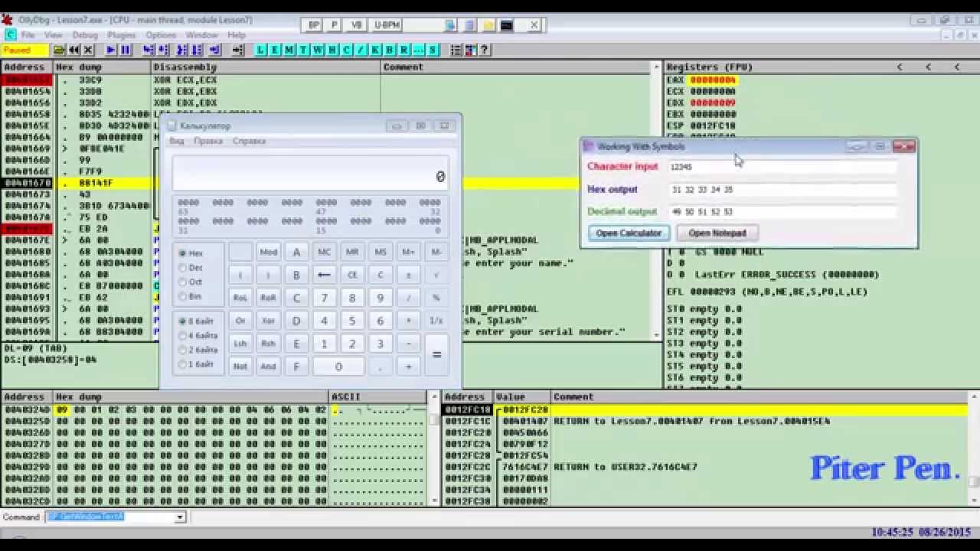
Task: Click the equals key in calculator
Action: click(436, 355)
